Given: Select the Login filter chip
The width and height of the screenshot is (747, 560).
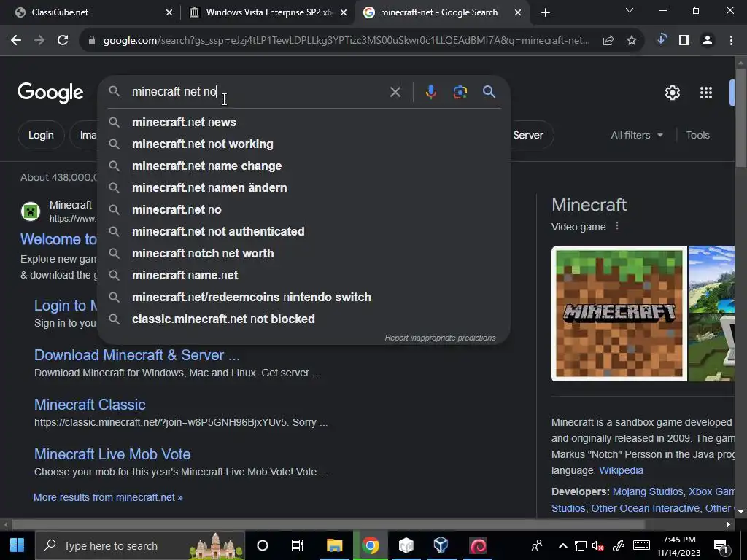Looking at the screenshot, I should (x=41, y=135).
